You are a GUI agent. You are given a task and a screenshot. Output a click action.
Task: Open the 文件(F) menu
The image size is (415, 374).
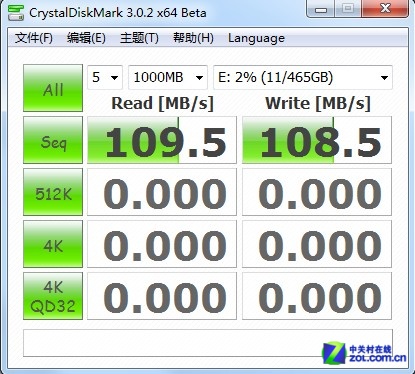34,38
